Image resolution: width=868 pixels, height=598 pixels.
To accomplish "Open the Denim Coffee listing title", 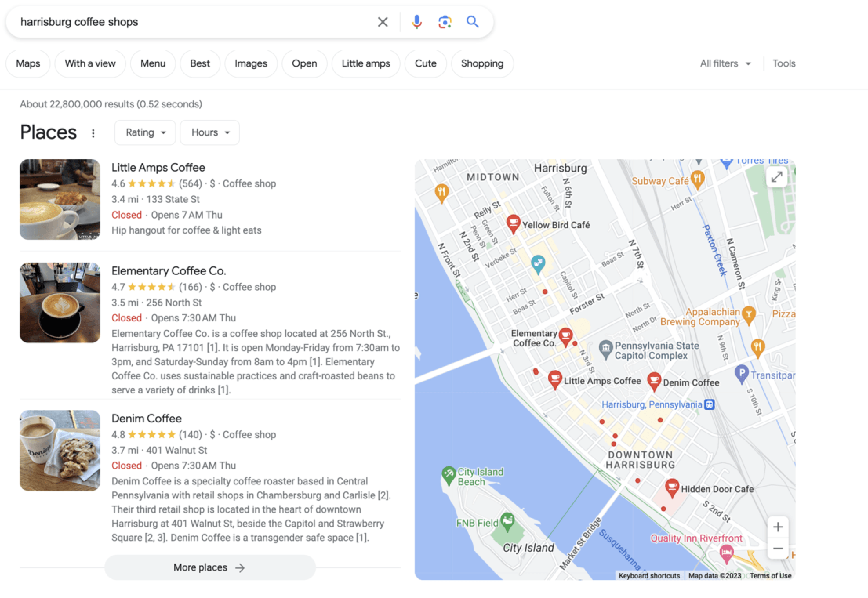I will pos(147,418).
